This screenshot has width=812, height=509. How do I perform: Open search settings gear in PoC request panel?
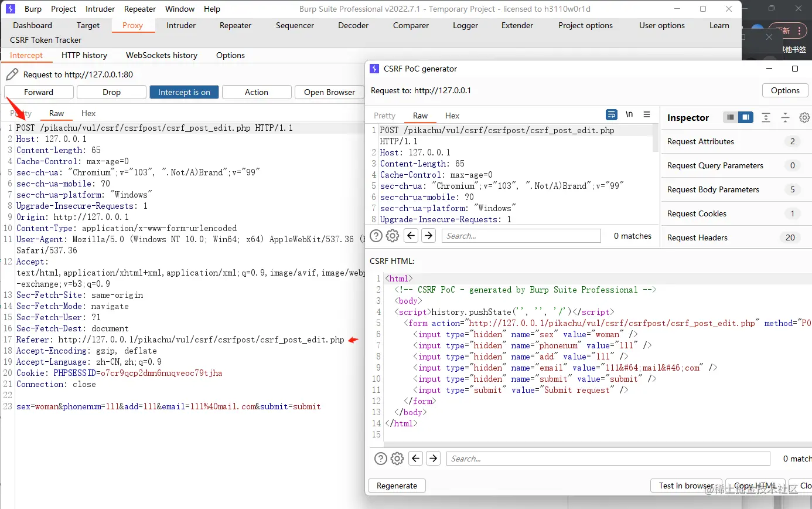[x=393, y=236]
